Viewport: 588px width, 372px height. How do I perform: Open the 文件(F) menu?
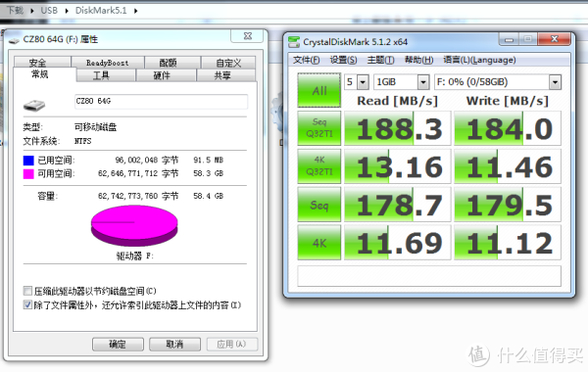coord(307,60)
